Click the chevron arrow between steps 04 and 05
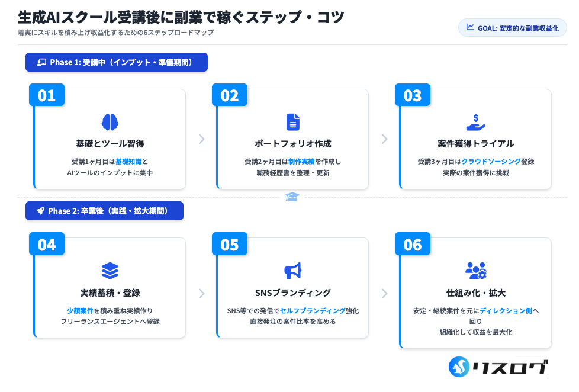 click(201, 293)
